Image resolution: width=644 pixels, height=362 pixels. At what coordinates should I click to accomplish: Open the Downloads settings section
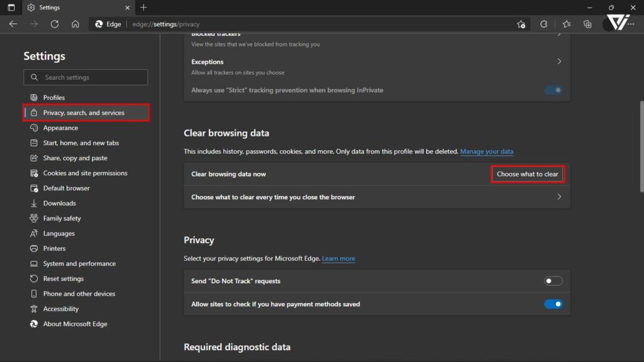[60, 203]
